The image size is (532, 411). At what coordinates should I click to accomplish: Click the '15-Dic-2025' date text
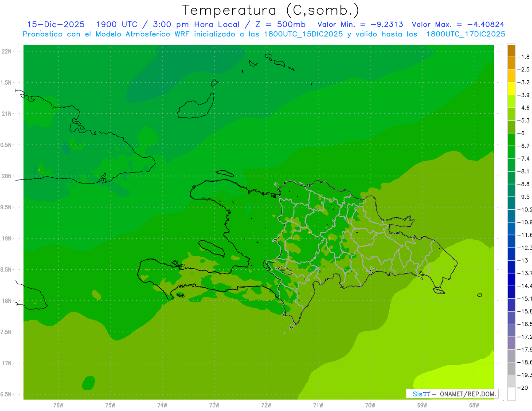point(56,24)
